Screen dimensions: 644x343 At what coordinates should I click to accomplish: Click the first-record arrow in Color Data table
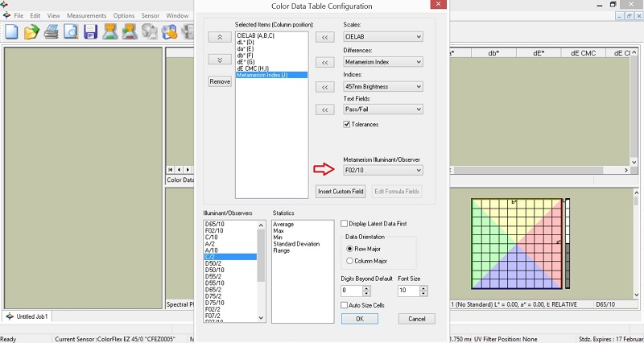click(x=171, y=169)
